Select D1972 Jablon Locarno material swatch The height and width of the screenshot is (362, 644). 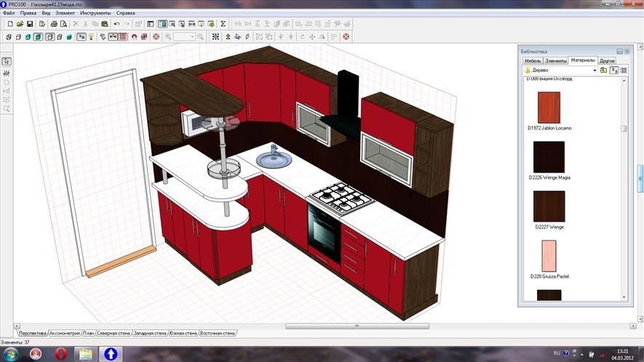(549, 108)
